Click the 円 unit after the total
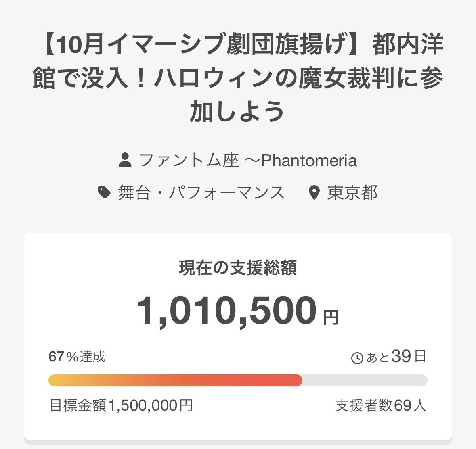Viewport: 476px width, 449px height. (331, 317)
